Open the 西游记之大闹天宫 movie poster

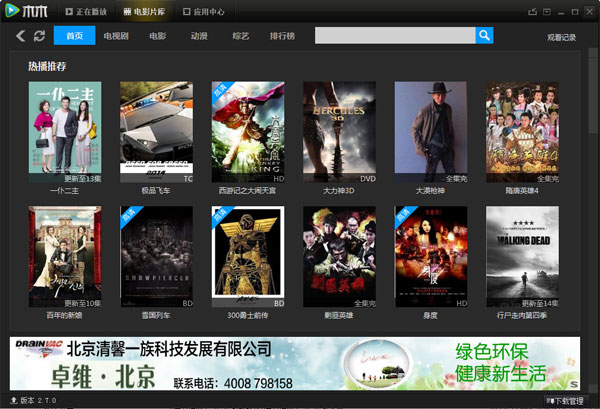247,127
